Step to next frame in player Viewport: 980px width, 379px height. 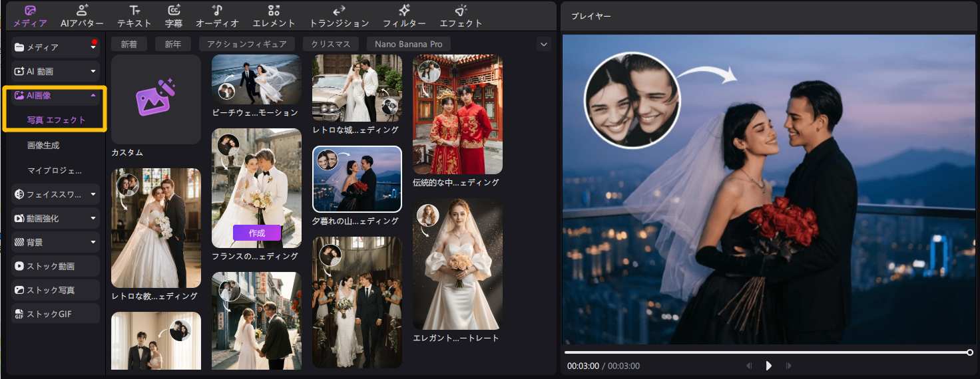pos(788,366)
